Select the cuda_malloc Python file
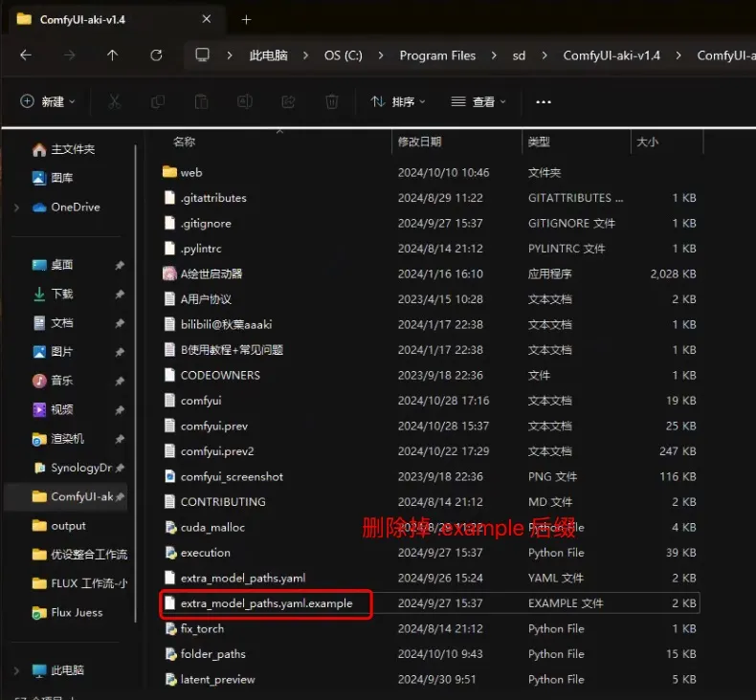756x700 pixels. point(205,528)
